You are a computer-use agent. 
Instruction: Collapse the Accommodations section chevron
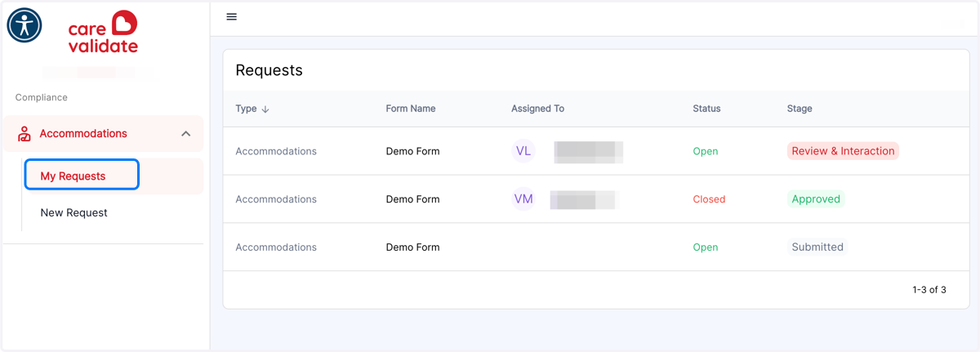pyautogui.click(x=186, y=134)
